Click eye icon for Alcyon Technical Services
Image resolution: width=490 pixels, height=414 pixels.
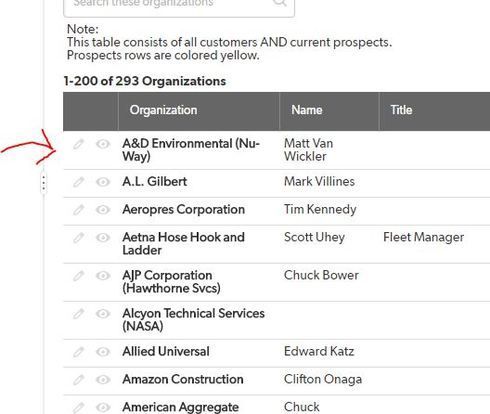pyautogui.click(x=103, y=314)
